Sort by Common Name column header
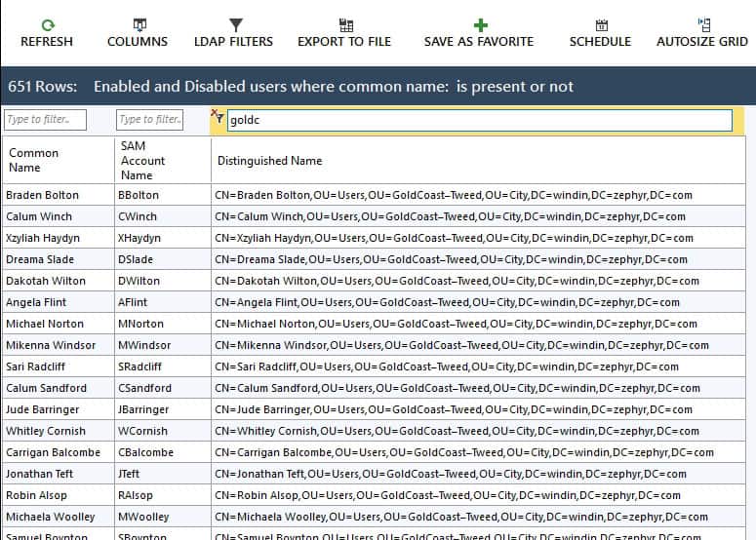 (59, 160)
